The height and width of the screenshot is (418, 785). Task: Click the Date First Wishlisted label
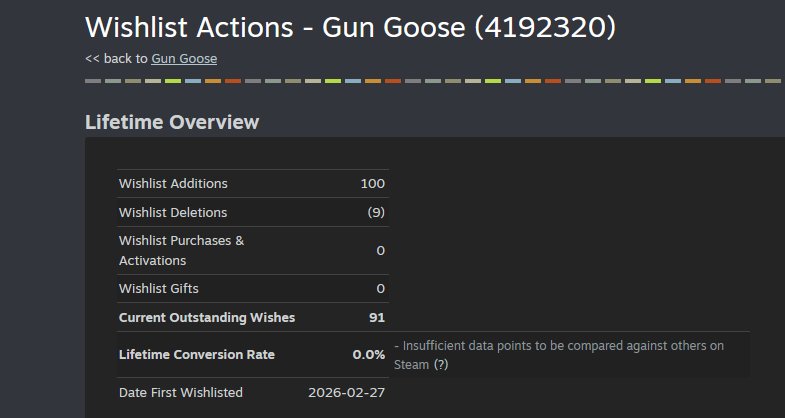pyautogui.click(x=181, y=392)
